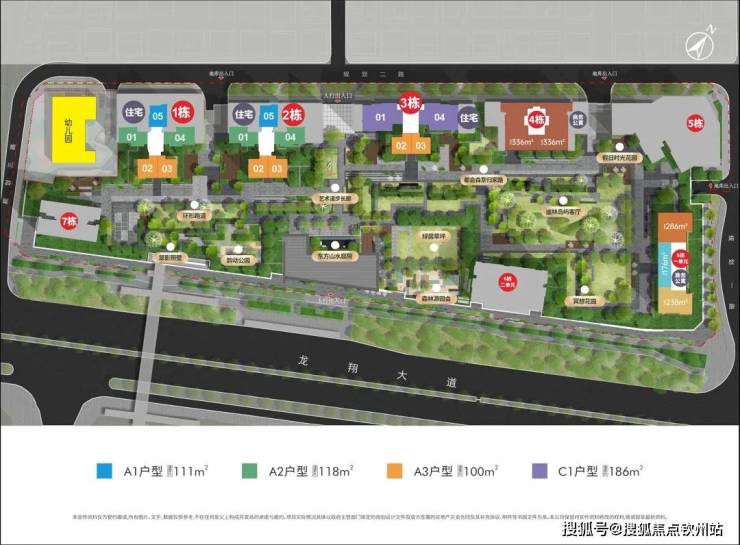Click the red 3栋 building badge
The width and height of the screenshot is (740, 545).
(x=410, y=102)
